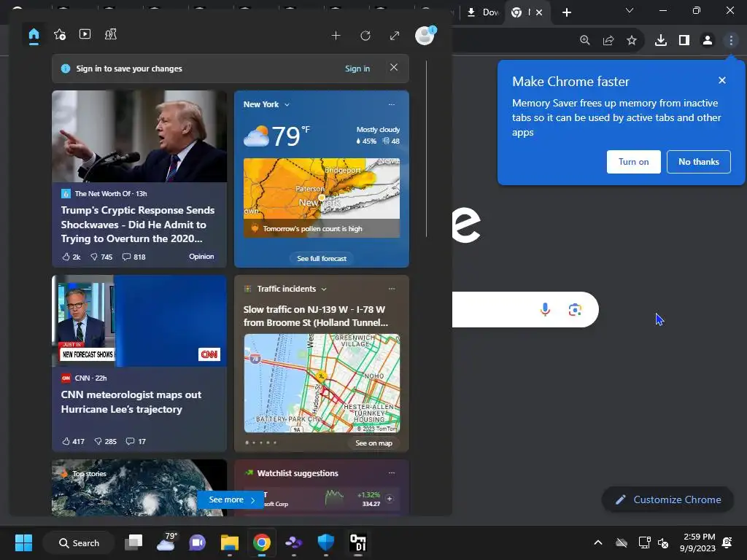
Task: Dislike the Trump article (745)
Action: pyautogui.click(x=101, y=257)
